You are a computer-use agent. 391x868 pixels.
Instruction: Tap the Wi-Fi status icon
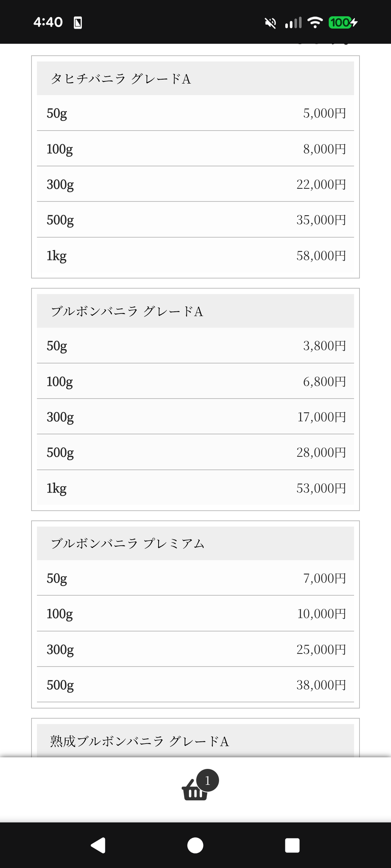tap(315, 22)
